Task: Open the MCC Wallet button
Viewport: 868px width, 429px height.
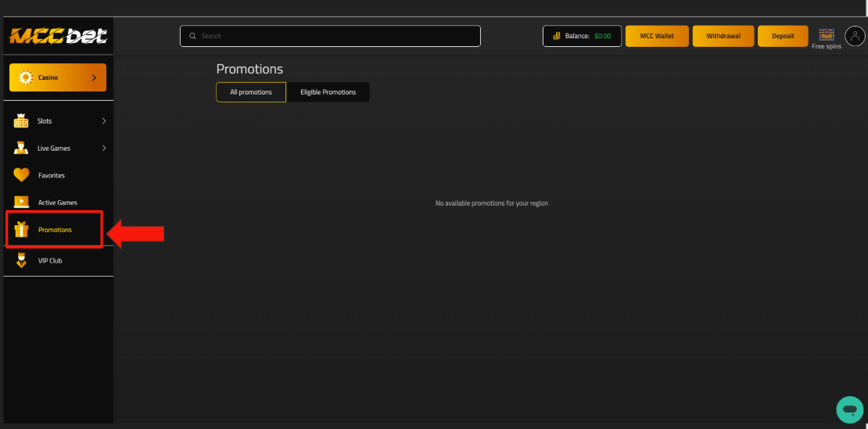Action: tap(657, 36)
